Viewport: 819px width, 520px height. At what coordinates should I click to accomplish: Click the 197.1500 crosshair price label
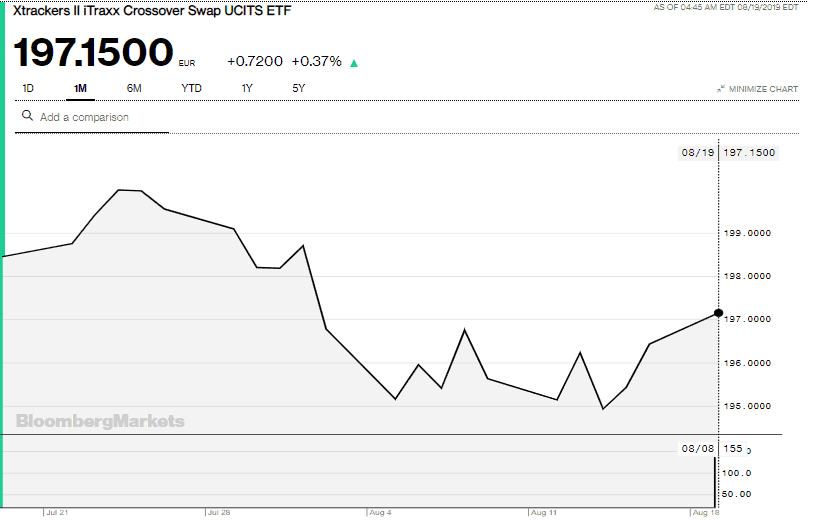pos(748,153)
